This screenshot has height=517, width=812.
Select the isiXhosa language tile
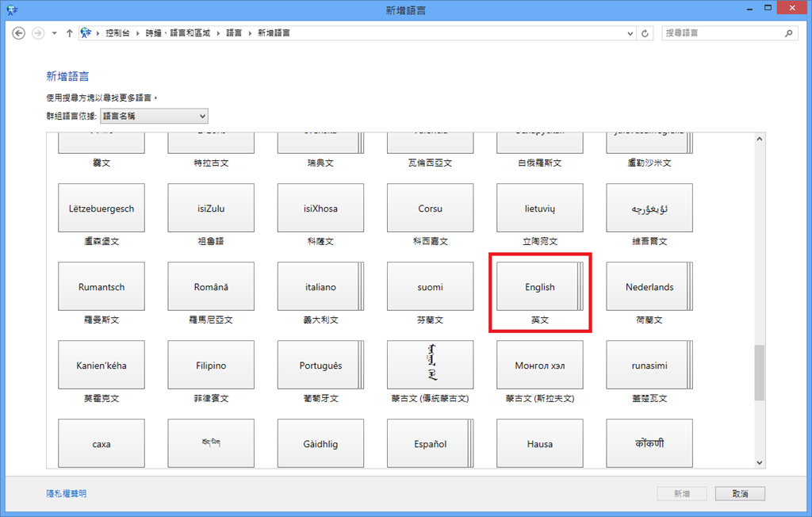pyautogui.click(x=320, y=208)
